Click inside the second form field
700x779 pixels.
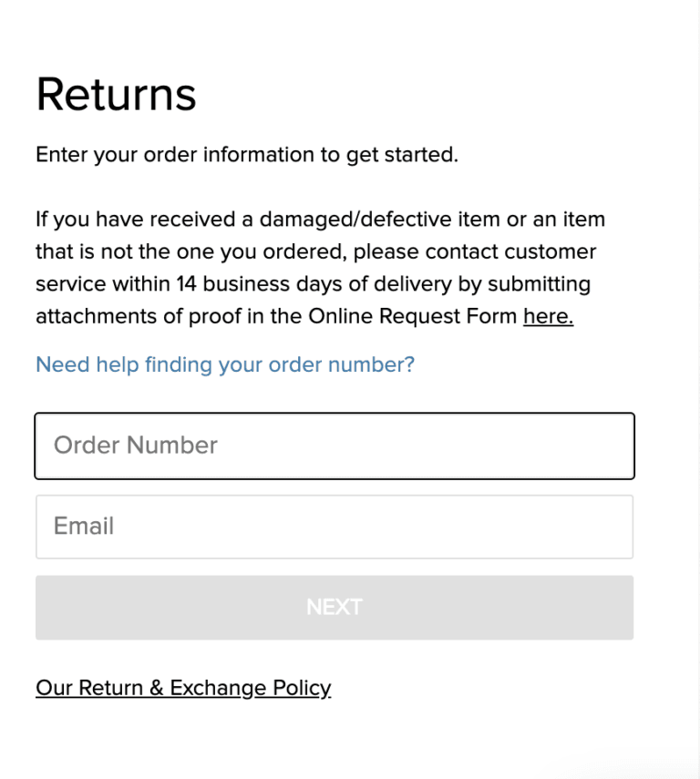click(335, 527)
